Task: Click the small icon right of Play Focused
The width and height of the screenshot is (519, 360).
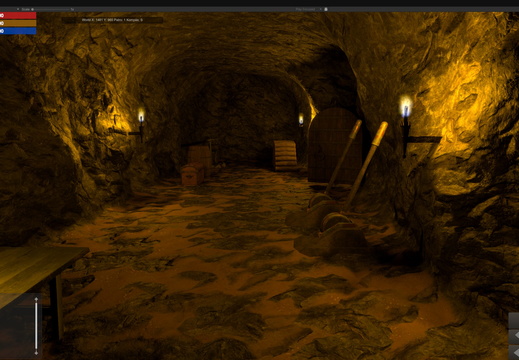Action: coord(326,9)
